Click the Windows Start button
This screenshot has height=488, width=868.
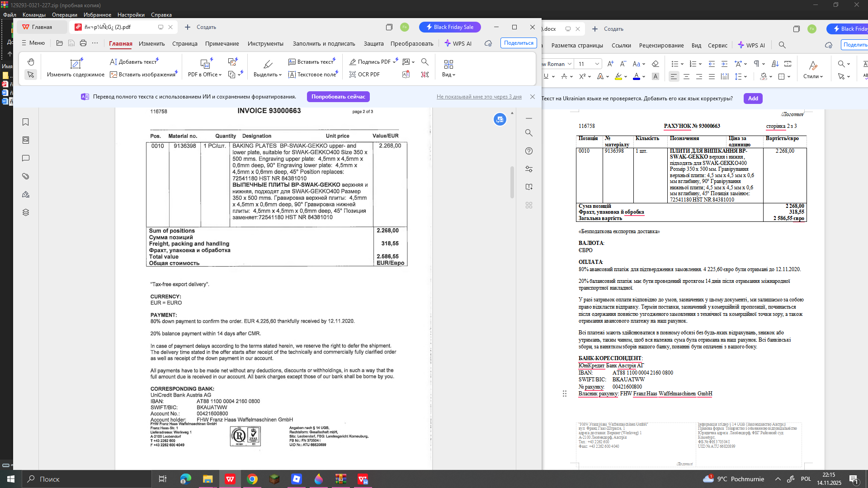click(11, 479)
